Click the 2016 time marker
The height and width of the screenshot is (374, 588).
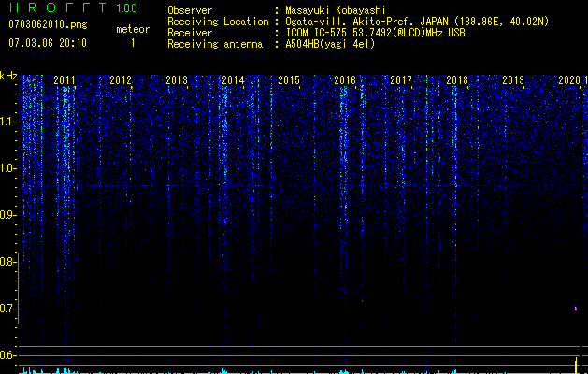[345, 80]
